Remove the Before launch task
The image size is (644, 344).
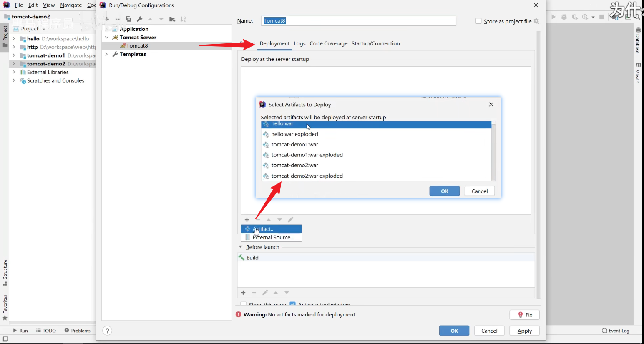click(254, 293)
